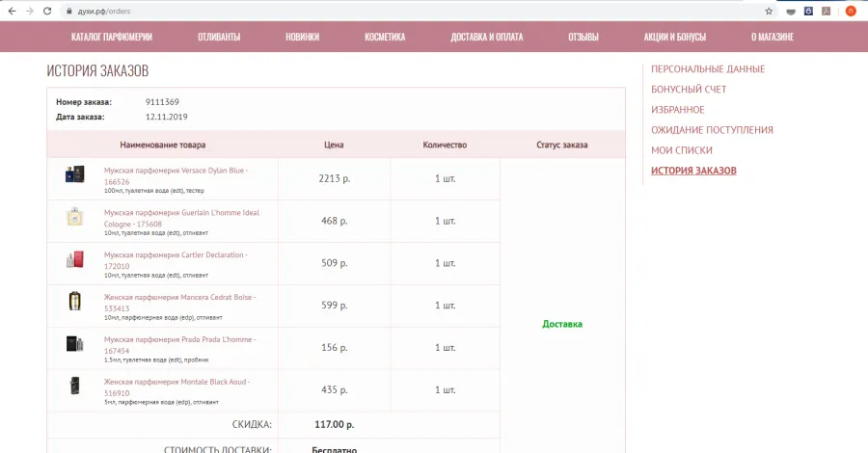Image resolution: width=868 pixels, height=453 pixels.
Task: Click order date 12.11.2019
Action: 166,117
